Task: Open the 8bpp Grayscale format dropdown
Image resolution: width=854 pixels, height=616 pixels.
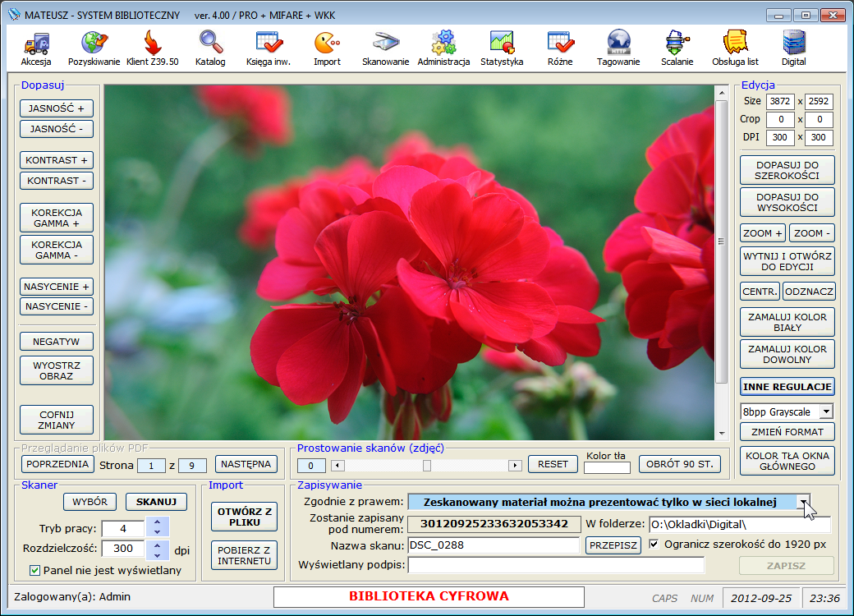Action: click(x=826, y=411)
